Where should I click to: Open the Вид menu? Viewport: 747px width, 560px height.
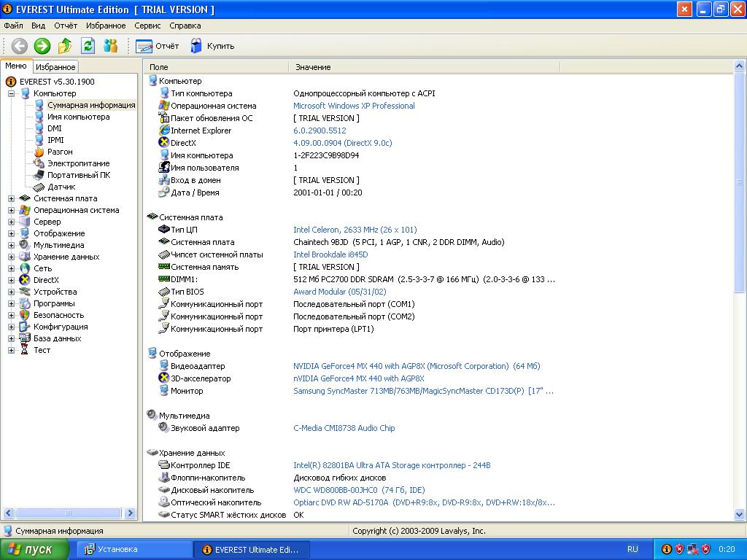(x=38, y=26)
